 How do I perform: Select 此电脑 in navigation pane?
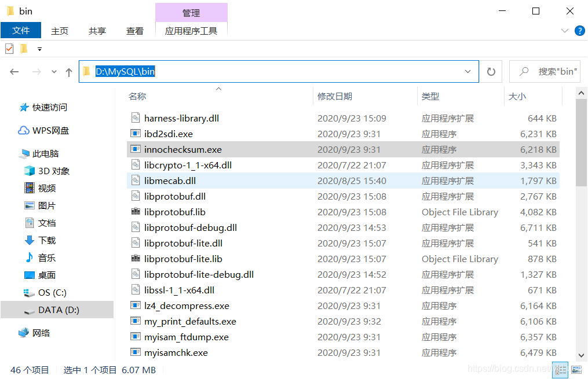coord(39,153)
